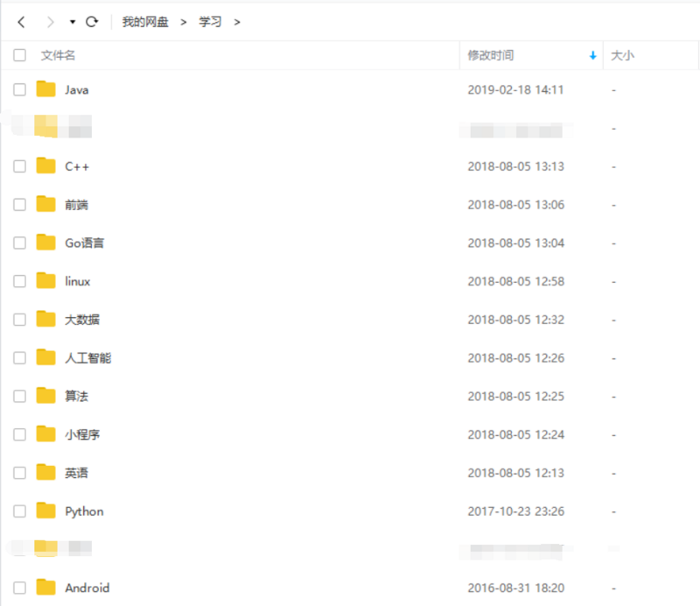Refresh the file list
The width and height of the screenshot is (700, 606).
click(93, 21)
